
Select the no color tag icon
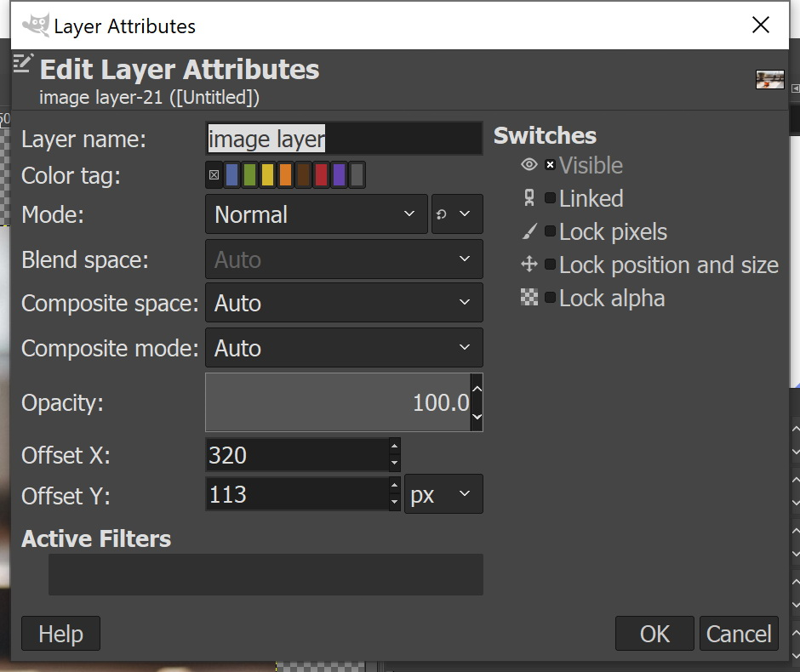coord(214,175)
